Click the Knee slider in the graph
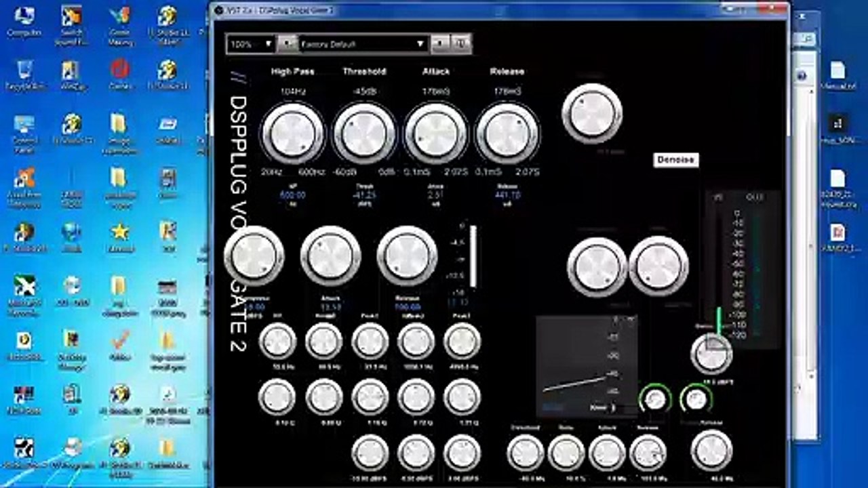The image size is (868, 488). [x=613, y=408]
